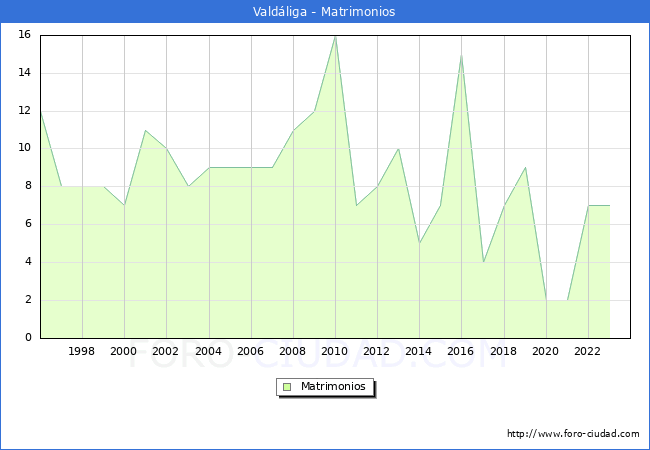This screenshot has width=650, height=450.
Task: Click x-axis label 2004
Action: (209, 351)
